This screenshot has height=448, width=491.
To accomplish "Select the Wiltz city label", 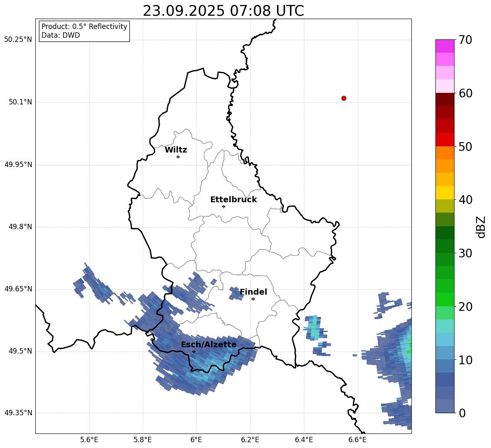I will (176, 150).
